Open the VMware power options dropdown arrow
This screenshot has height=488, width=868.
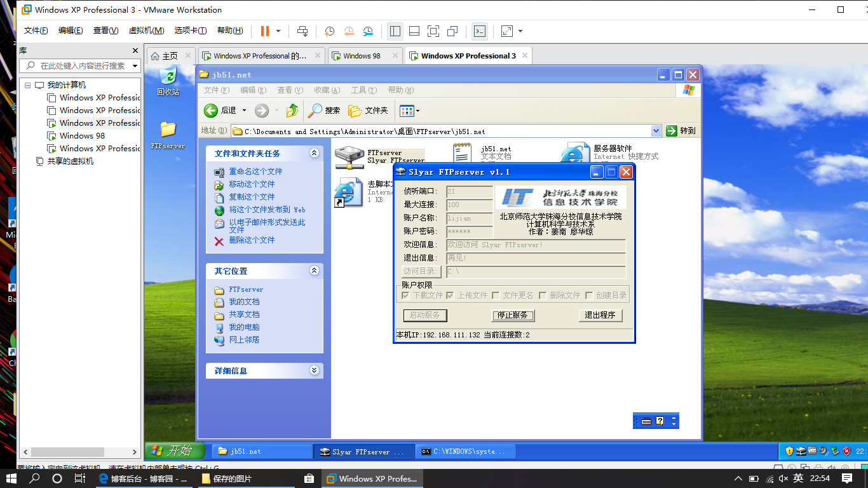tap(278, 31)
